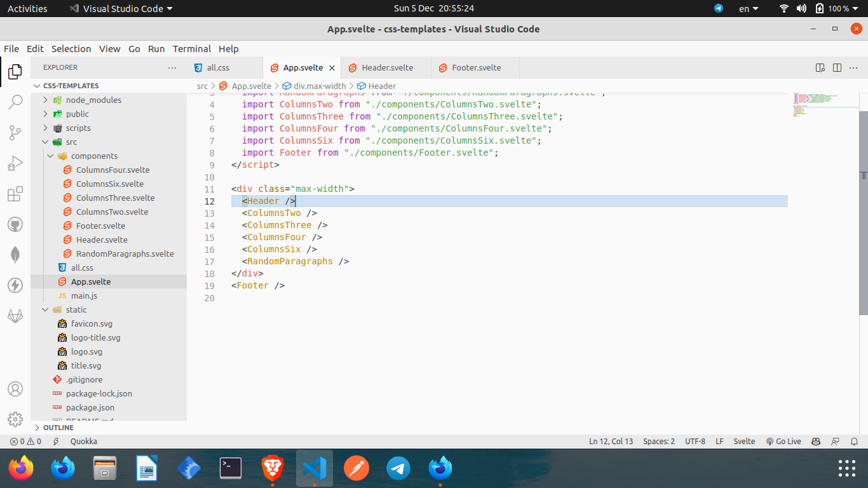Open the Activities overview
Viewport: 868px width, 488px height.
[27, 8]
